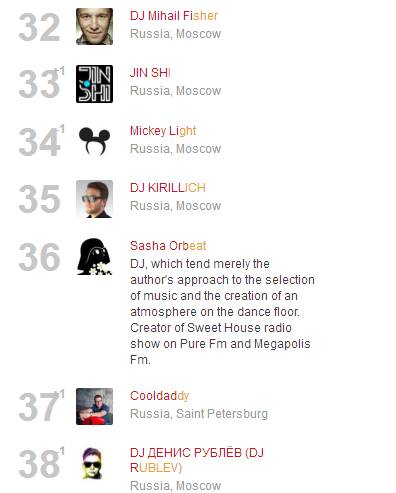Click the rank number 36
Image resolution: width=396 pixels, height=493 pixels.
pyautogui.click(x=39, y=257)
